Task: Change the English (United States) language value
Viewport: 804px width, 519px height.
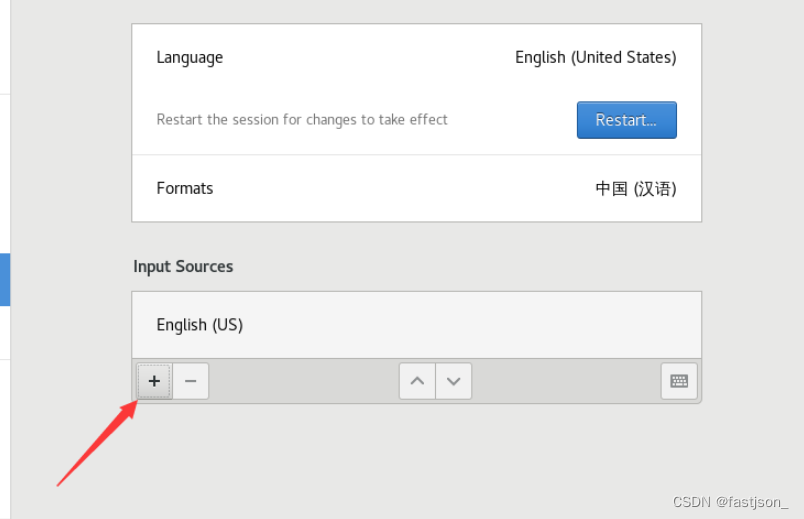Action: [x=595, y=57]
